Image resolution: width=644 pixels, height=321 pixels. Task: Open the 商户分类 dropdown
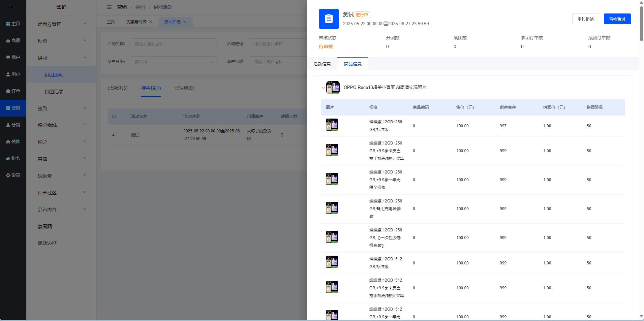tap(174, 62)
